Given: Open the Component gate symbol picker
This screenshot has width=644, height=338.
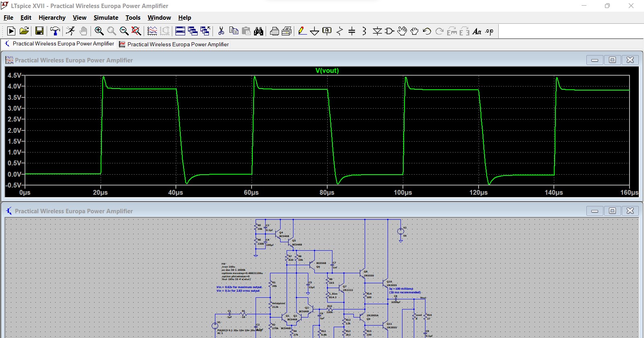Looking at the screenshot, I should tap(390, 31).
